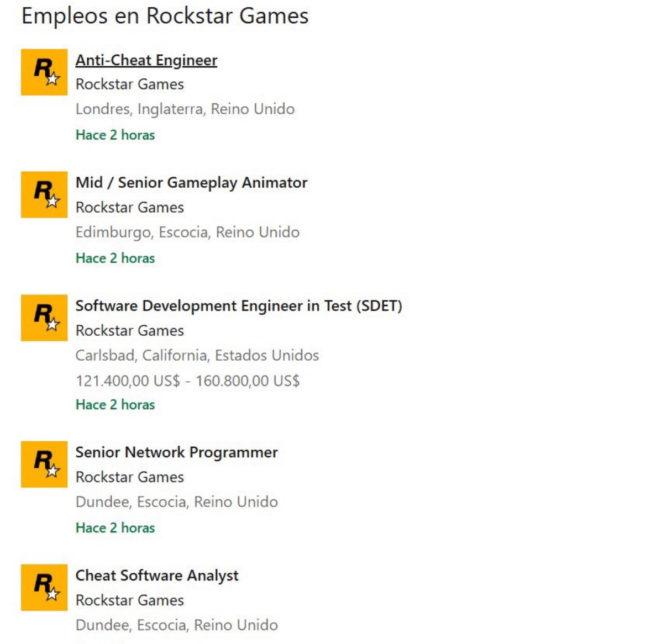This screenshot has height=644, width=651.
Task: Open Software Development Engineer in Test (SDET) job
Action: pos(239,306)
